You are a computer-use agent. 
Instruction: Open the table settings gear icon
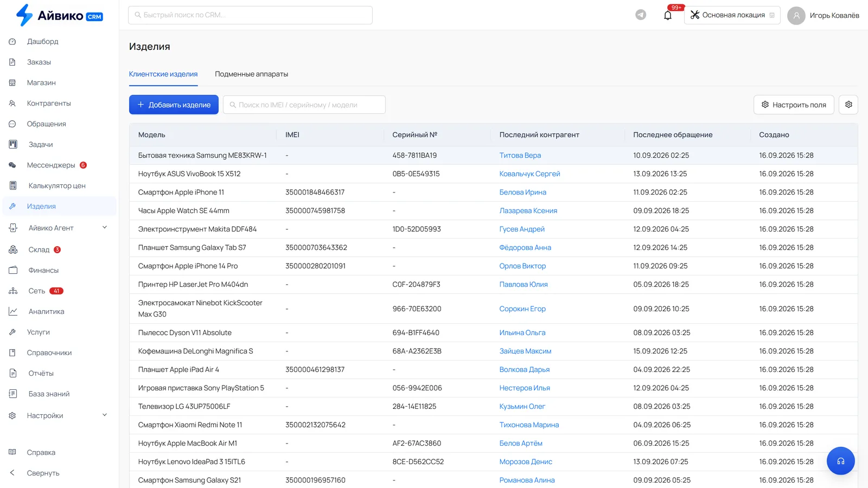(848, 105)
